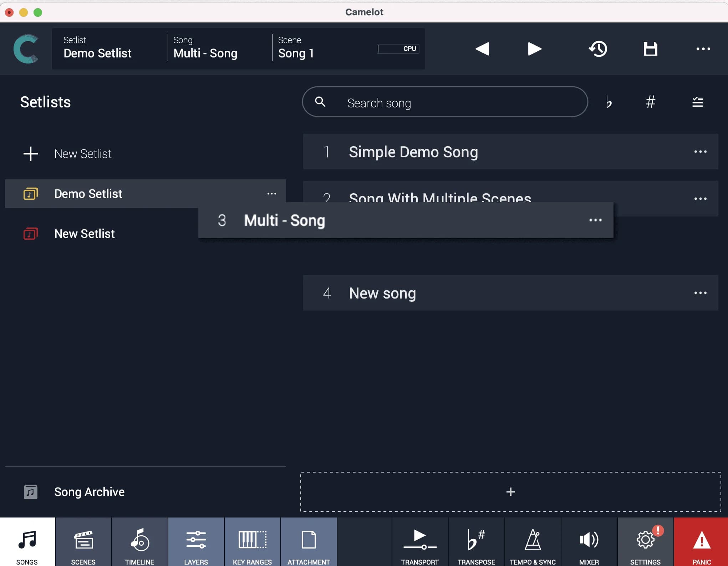Select the Key Ranges view
This screenshot has height=566, width=728.
[x=252, y=542]
